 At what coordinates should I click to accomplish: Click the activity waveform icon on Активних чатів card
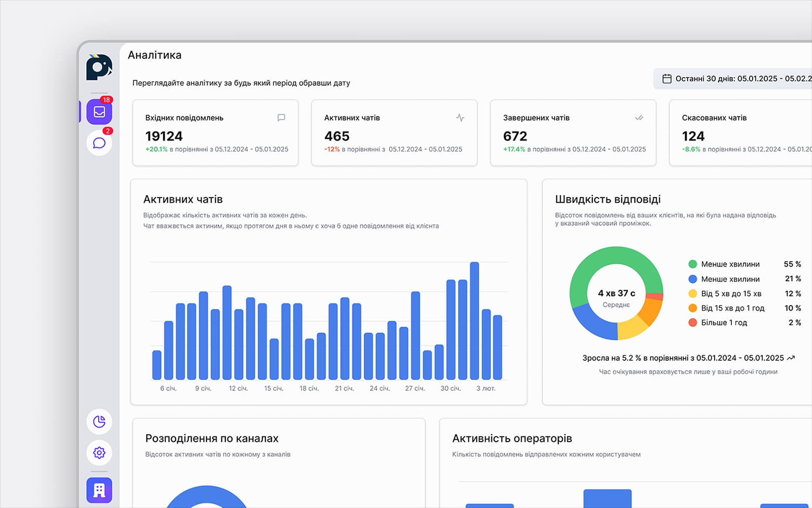pos(460,117)
